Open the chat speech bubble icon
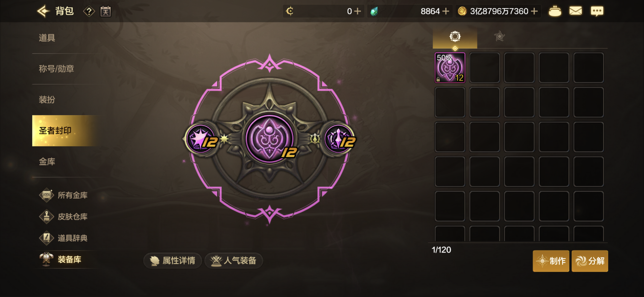Image resolution: width=644 pixels, height=297 pixels. (x=597, y=11)
